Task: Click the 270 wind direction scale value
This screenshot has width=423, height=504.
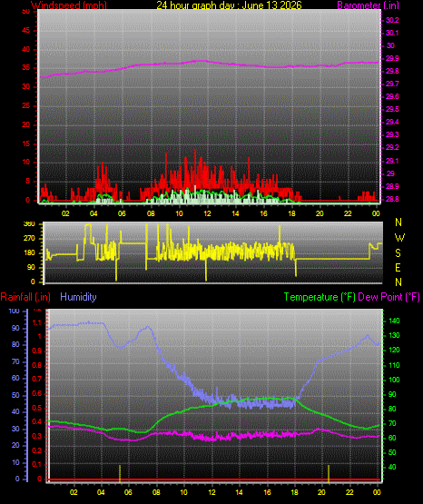Action: (x=29, y=239)
